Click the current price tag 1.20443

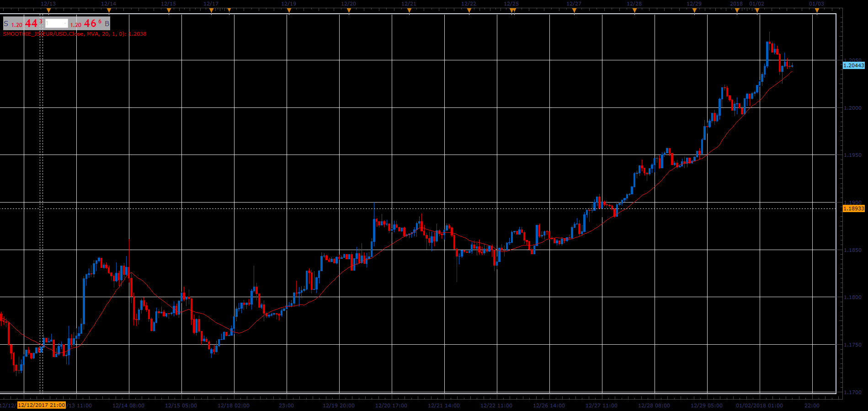[853, 65]
